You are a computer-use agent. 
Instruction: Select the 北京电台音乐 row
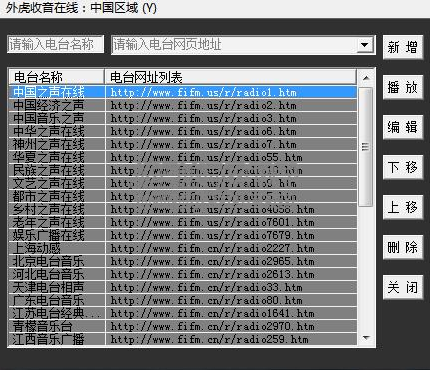[183, 261]
